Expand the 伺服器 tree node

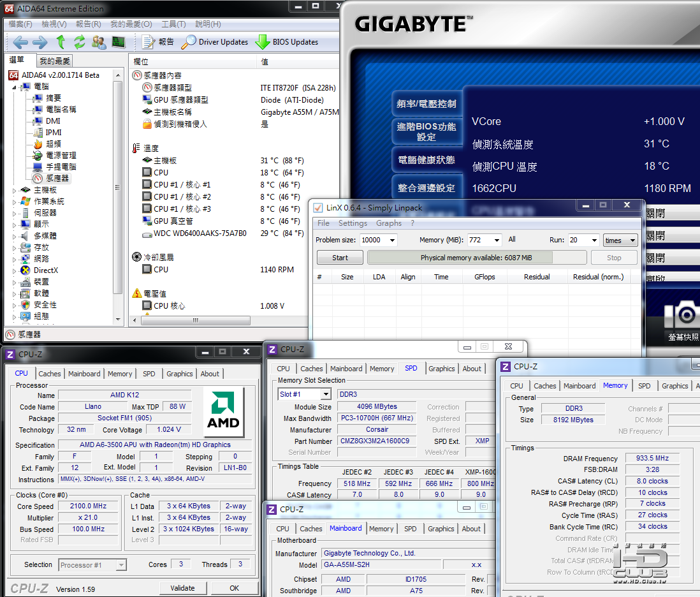coord(14,214)
